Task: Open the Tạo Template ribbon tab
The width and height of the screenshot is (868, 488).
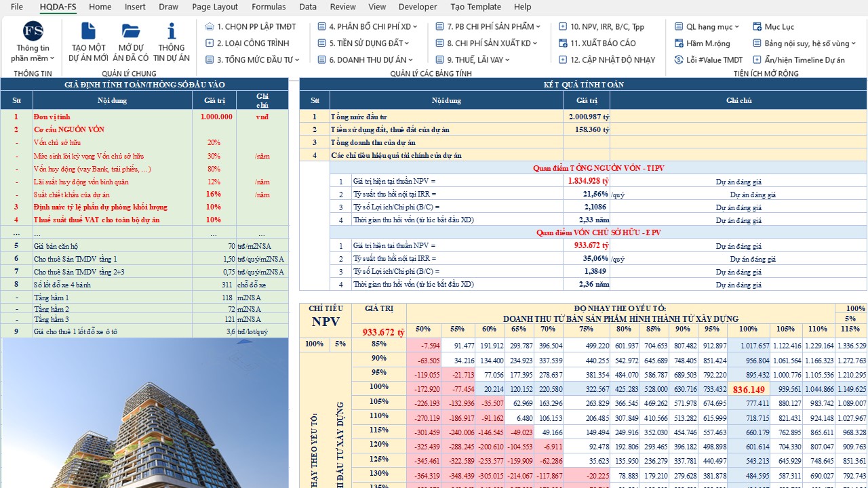Action: (x=475, y=7)
